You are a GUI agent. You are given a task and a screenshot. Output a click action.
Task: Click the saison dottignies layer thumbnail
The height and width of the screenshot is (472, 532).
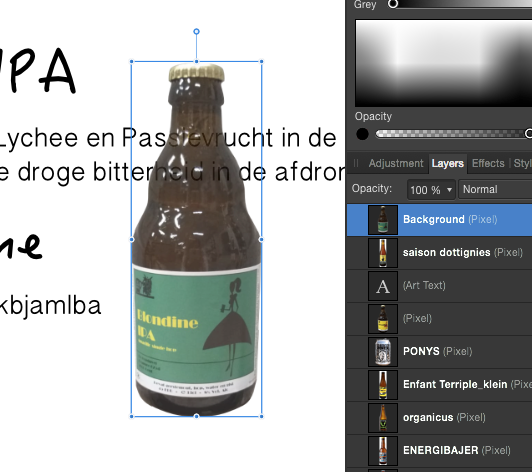pos(383,252)
